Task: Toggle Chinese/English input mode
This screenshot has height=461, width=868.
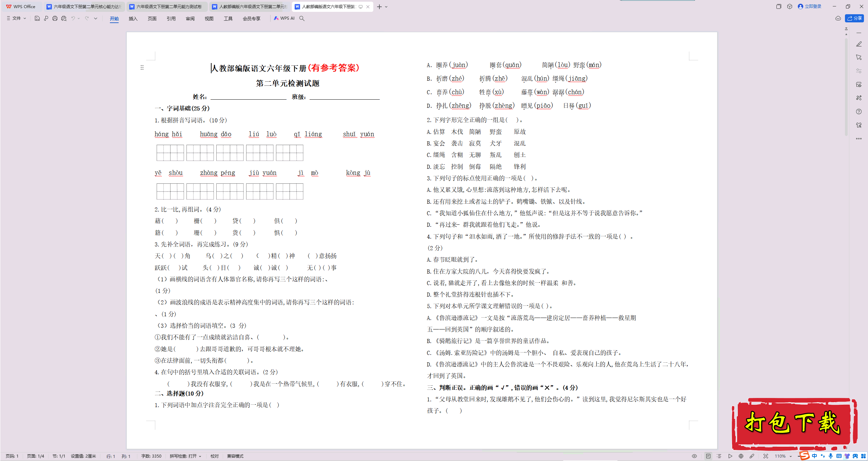Action: (814, 456)
